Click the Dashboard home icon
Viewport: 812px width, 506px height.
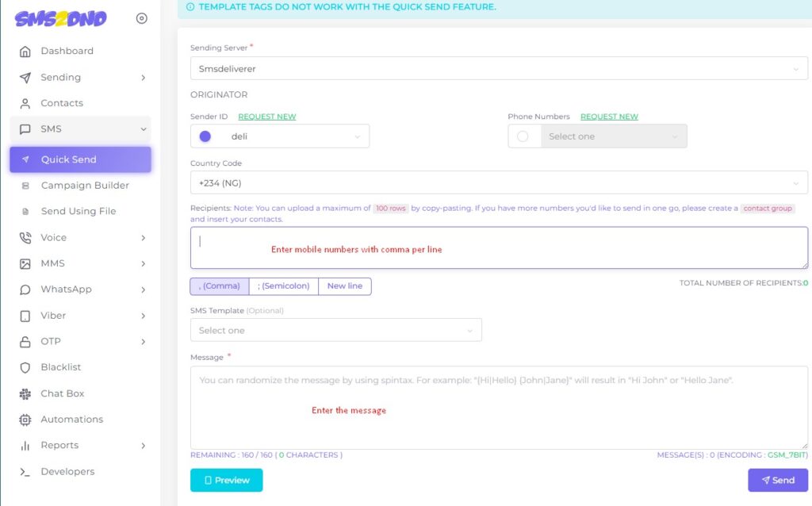tap(25, 52)
